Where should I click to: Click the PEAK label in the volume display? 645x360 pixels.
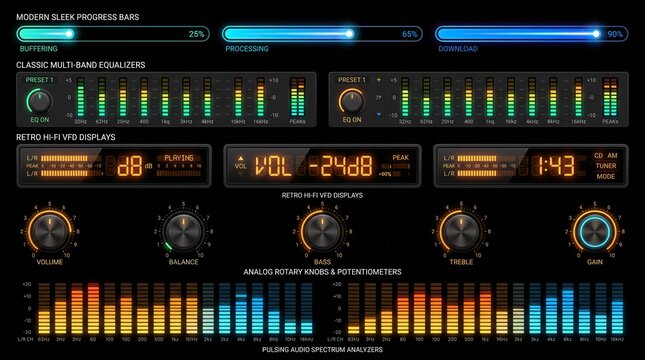pyautogui.click(x=400, y=158)
